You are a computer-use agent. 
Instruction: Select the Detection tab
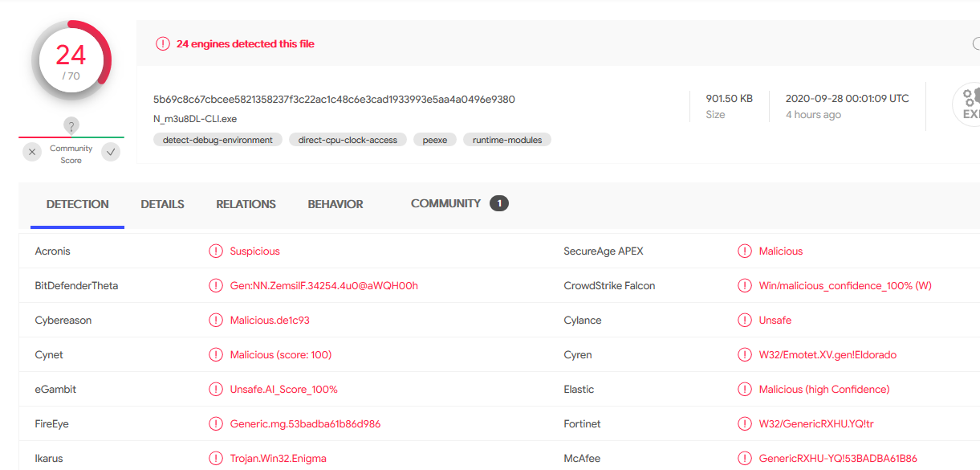pos(78,204)
